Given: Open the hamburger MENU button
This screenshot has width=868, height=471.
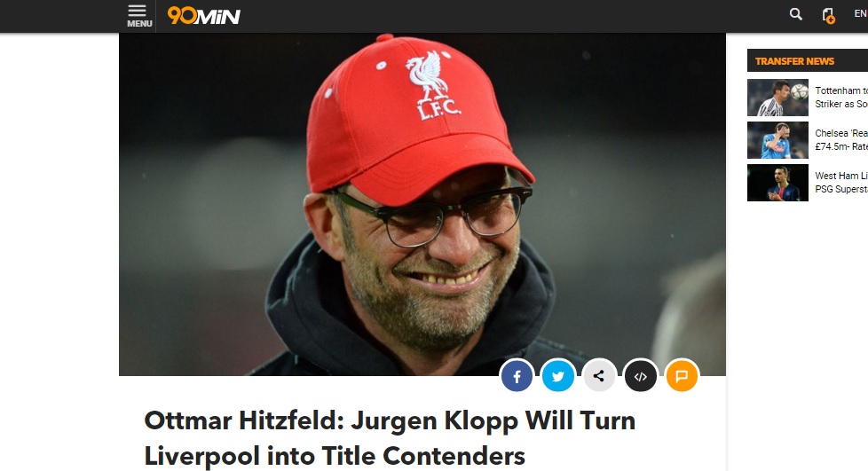Looking at the screenshot, I should (x=139, y=15).
